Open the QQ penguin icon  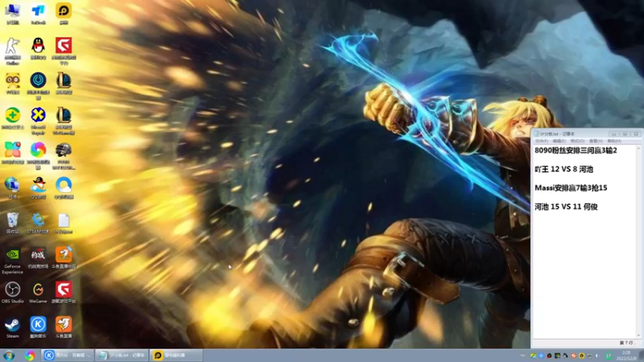pos(38,48)
